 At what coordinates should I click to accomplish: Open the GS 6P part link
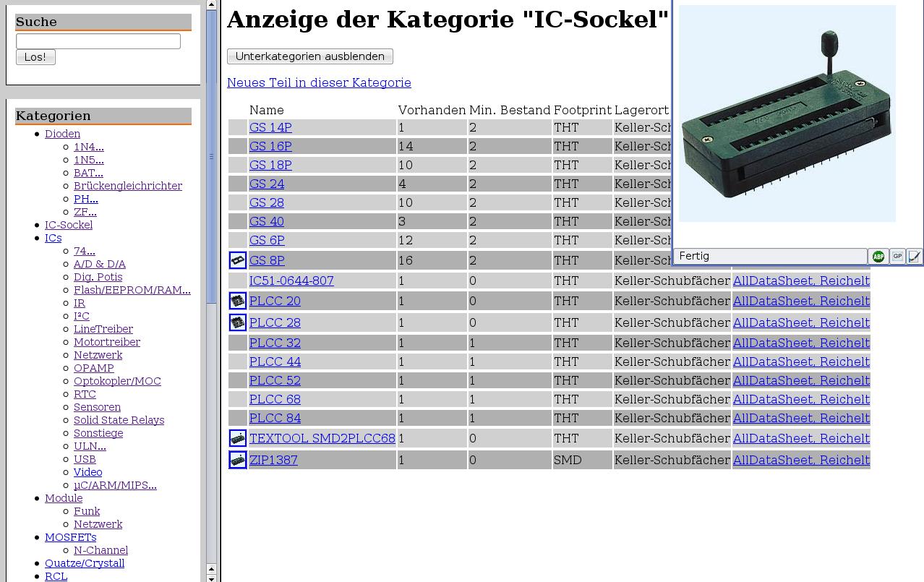coord(267,240)
